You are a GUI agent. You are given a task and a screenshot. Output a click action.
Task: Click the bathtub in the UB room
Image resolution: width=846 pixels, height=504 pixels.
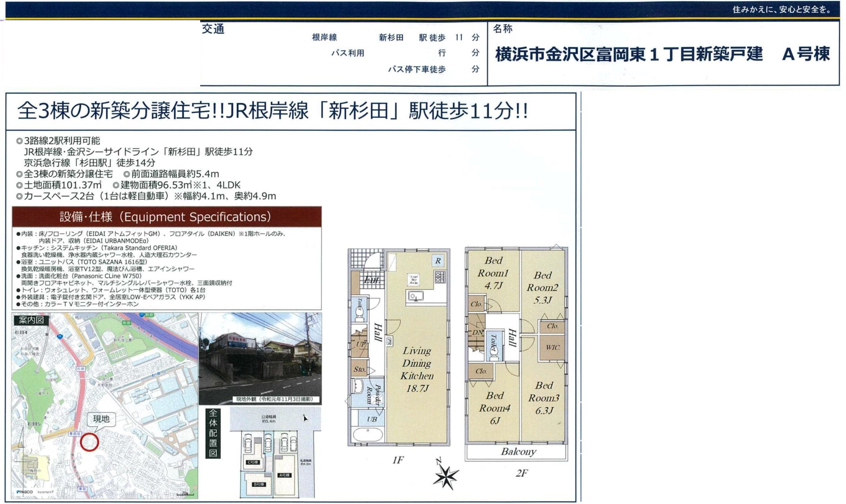pos(368,435)
